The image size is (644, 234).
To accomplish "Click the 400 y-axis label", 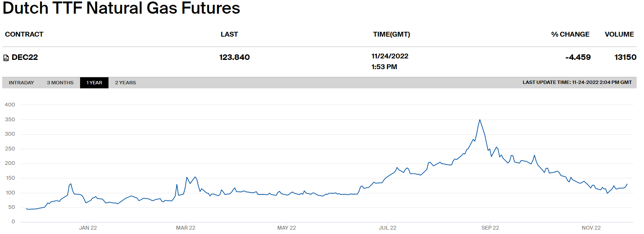I will tap(10, 105).
